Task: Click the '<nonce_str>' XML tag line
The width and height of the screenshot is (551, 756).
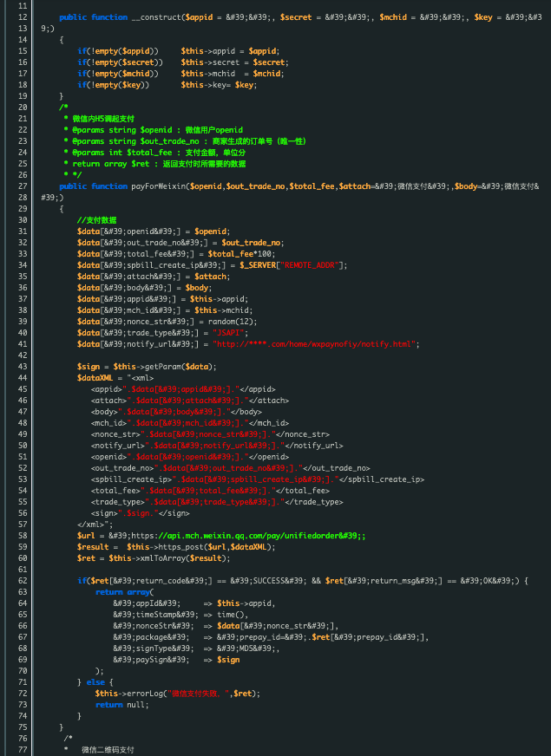Action: 210,434
